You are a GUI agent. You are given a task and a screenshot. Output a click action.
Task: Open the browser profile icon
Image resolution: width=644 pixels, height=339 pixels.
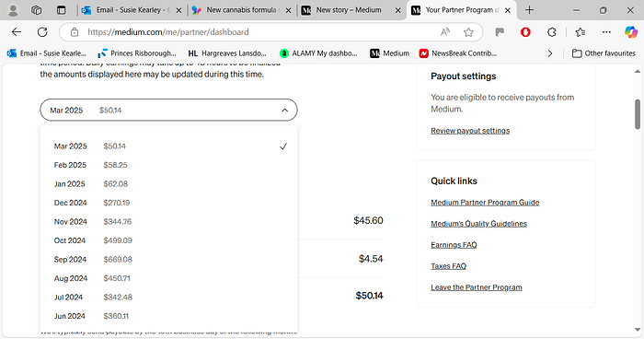[x=13, y=10]
